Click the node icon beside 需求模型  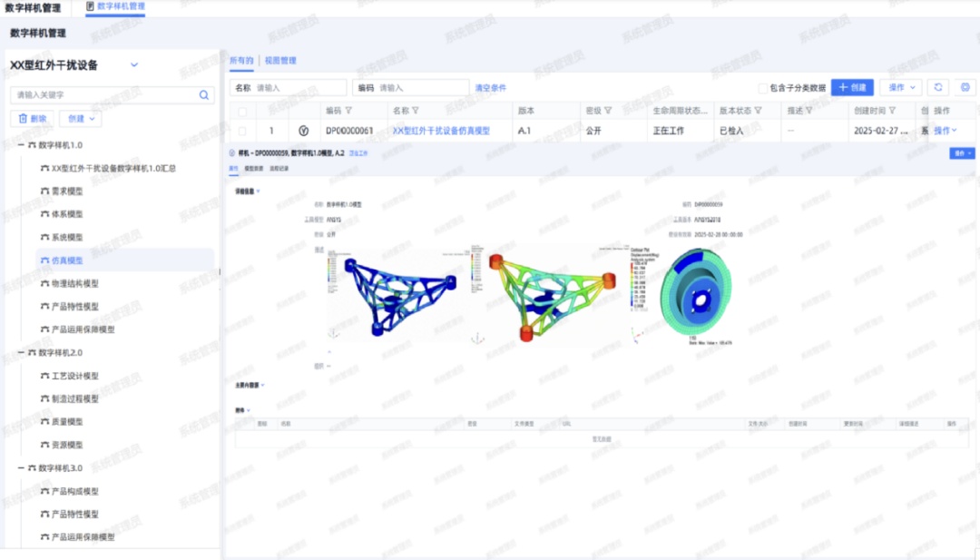(x=44, y=192)
